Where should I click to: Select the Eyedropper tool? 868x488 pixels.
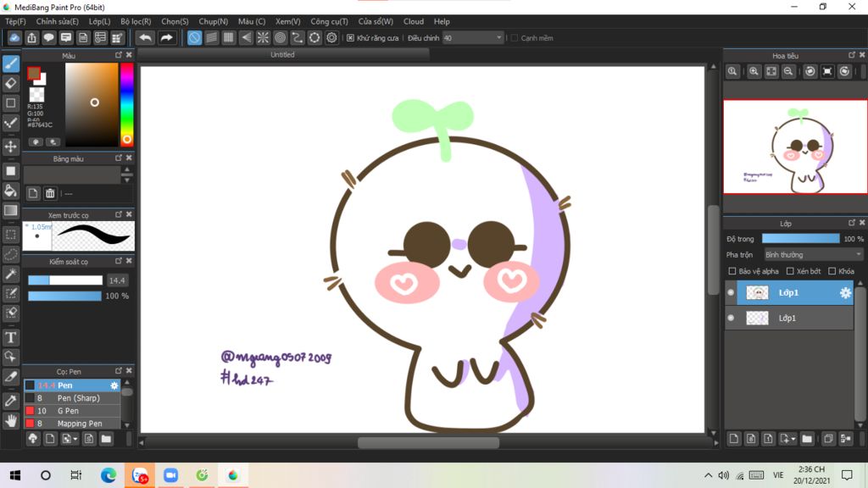11,401
